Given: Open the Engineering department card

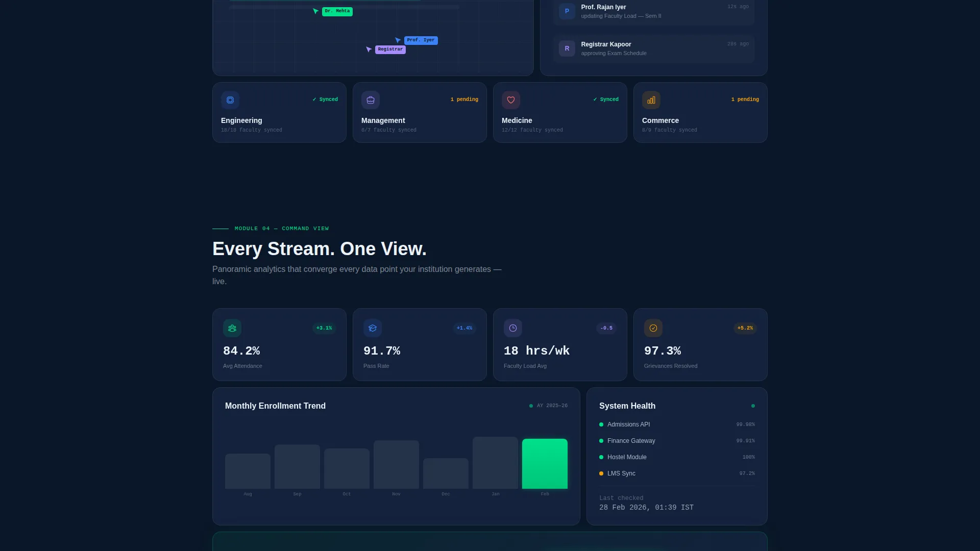Looking at the screenshot, I should point(279,113).
